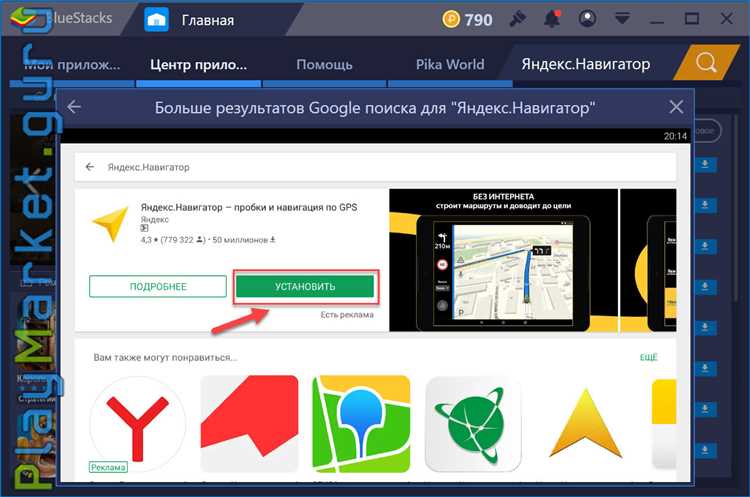Click the BlueStacks coin balance icon
This screenshot has height=497, width=750.
[451, 19]
